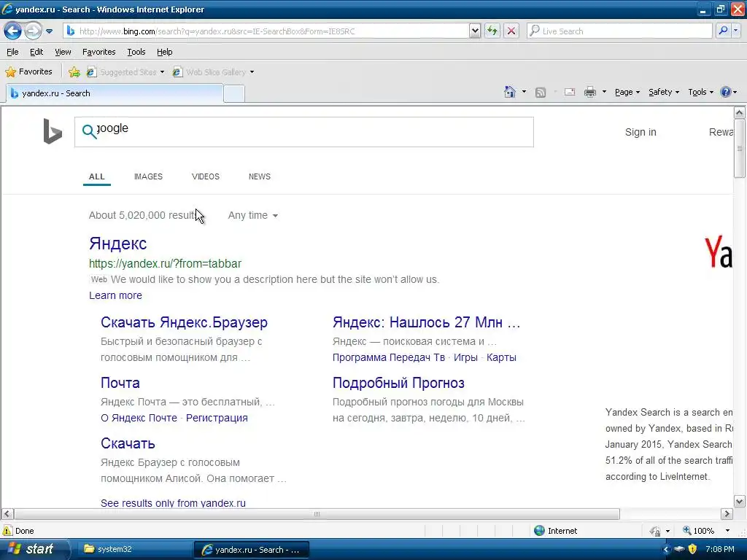
Task: Click the Bing search magnifier icon
Action: click(x=89, y=131)
